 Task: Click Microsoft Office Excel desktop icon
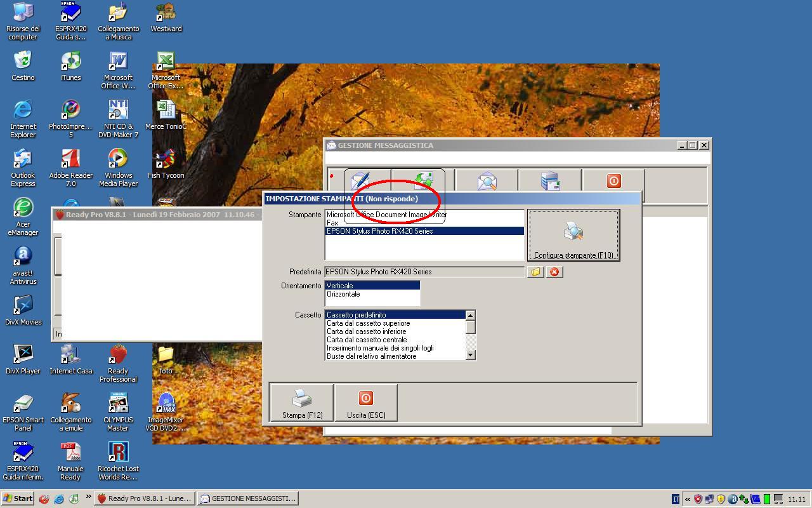click(x=166, y=70)
